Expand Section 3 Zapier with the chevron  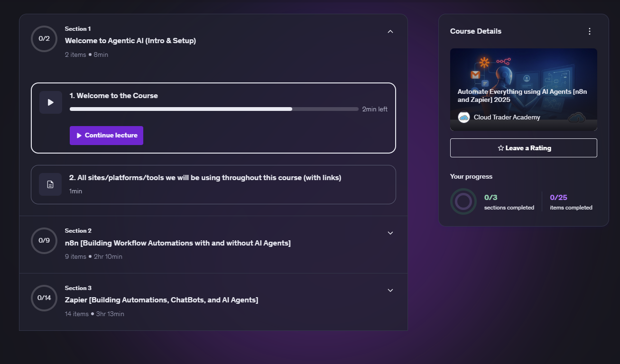(x=390, y=291)
